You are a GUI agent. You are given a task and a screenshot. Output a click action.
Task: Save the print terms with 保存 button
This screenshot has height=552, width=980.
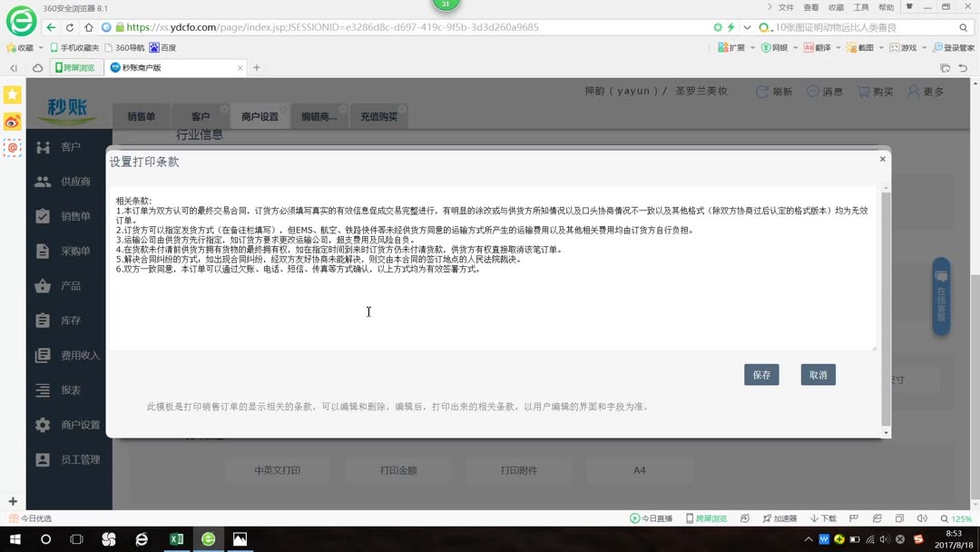pos(761,374)
